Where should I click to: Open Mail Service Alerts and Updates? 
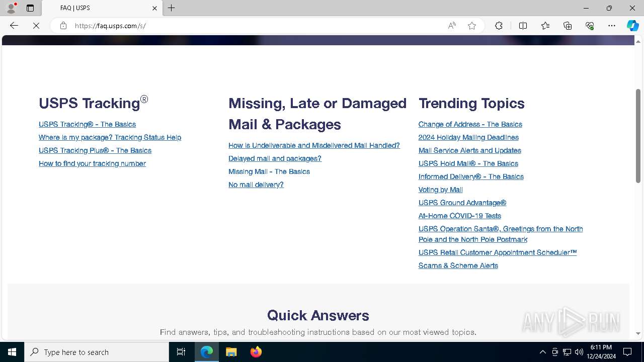(470, 150)
